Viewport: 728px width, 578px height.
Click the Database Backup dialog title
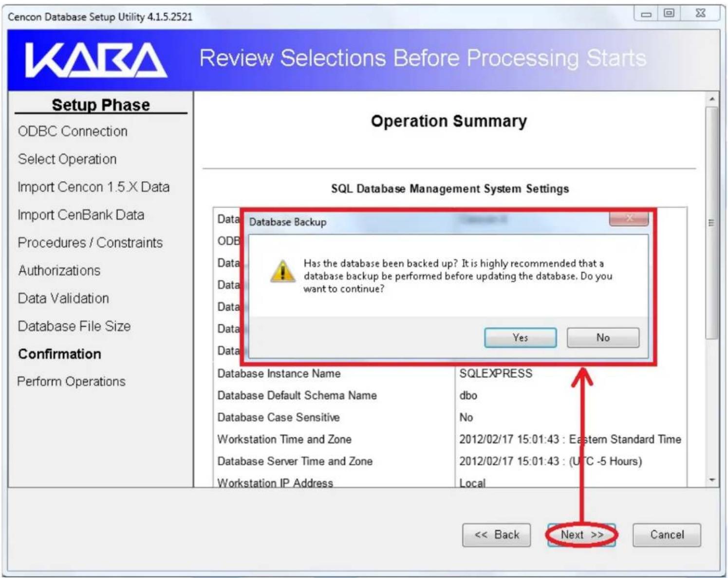[x=288, y=222]
